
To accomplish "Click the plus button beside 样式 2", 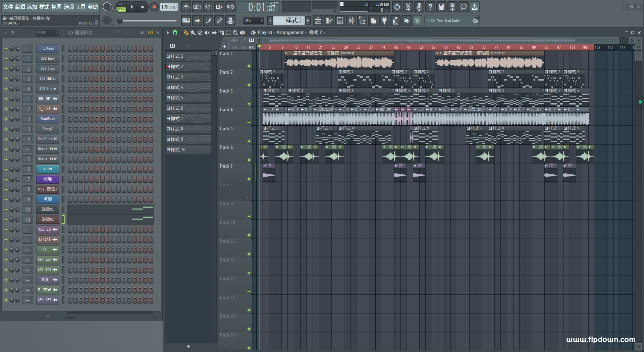I will pyautogui.click(x=308, y=21).
